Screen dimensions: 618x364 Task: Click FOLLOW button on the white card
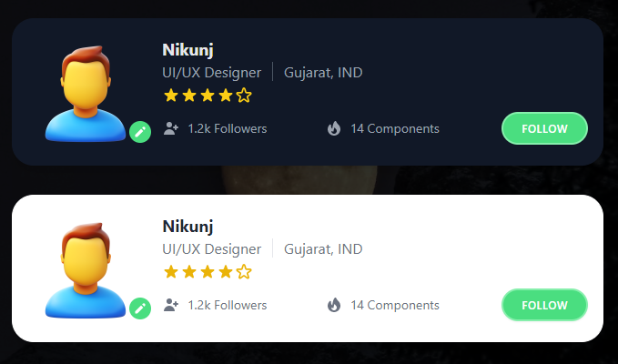pyautogui.click(x=544, y=305)
